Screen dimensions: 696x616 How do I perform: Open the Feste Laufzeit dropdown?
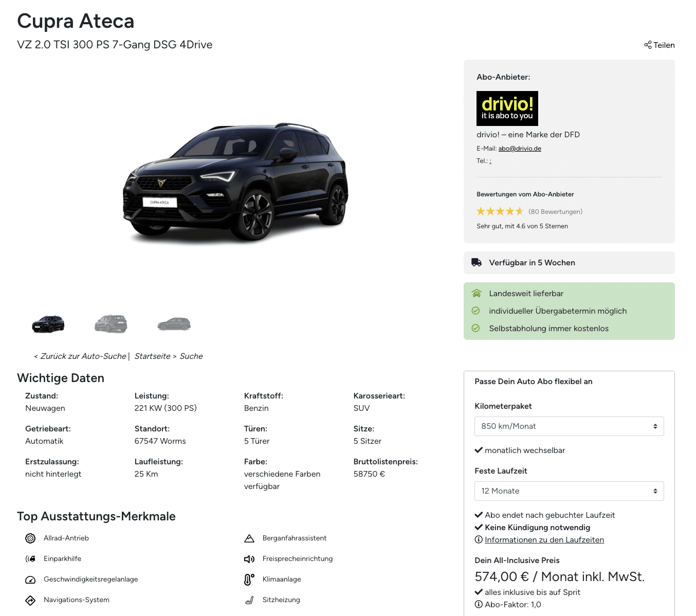pos(569,491)
